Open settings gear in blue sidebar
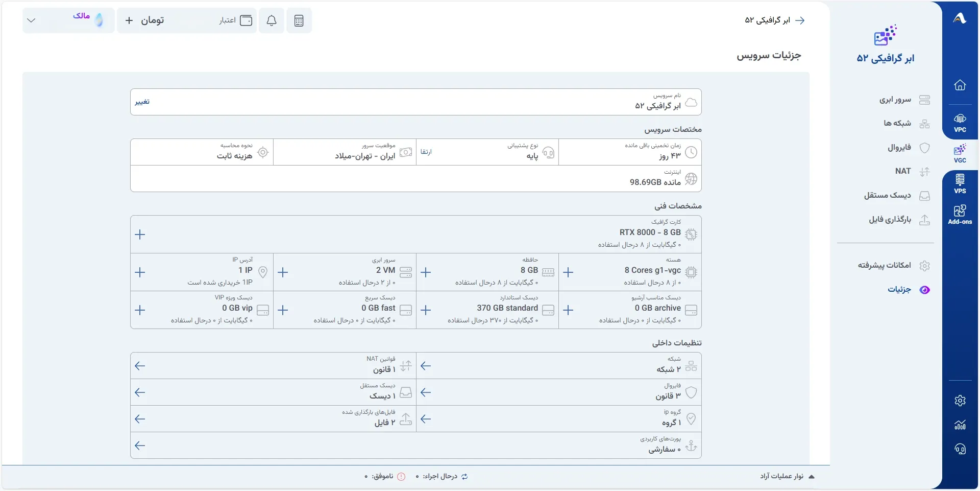 click(x=960, y=400)
